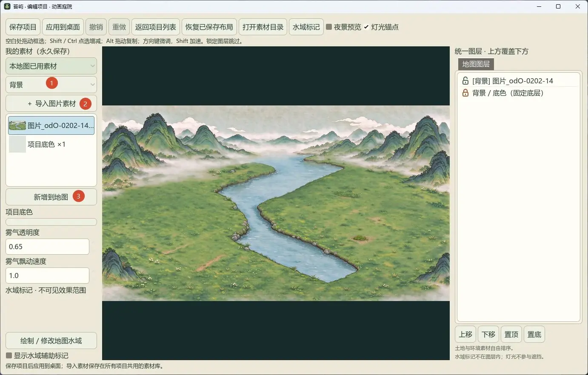Click 绘制 / 修改地图水域 button
Image resolution: width=588 pixels, height=375 pixels.
point(51,341)
